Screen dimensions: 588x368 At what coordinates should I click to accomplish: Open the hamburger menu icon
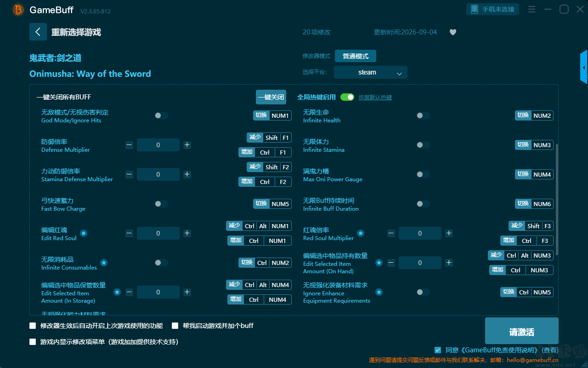[531, 9]
